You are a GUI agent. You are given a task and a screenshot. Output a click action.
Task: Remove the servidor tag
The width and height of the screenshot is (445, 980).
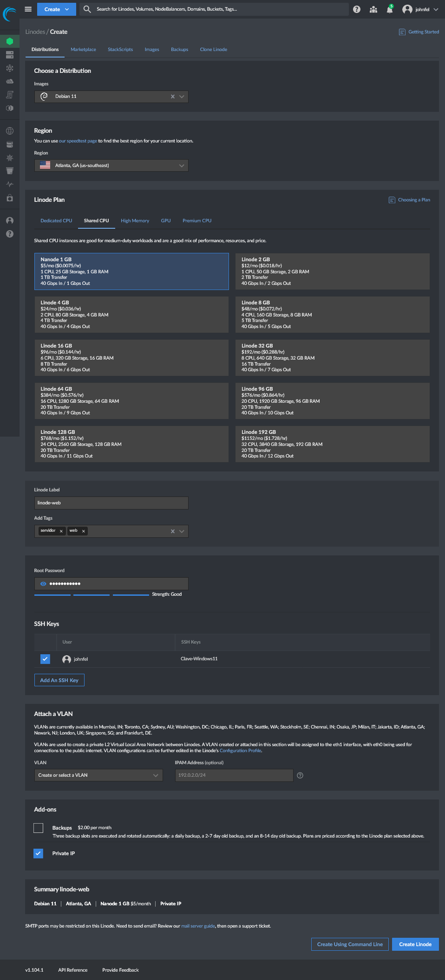click(61, 531)
